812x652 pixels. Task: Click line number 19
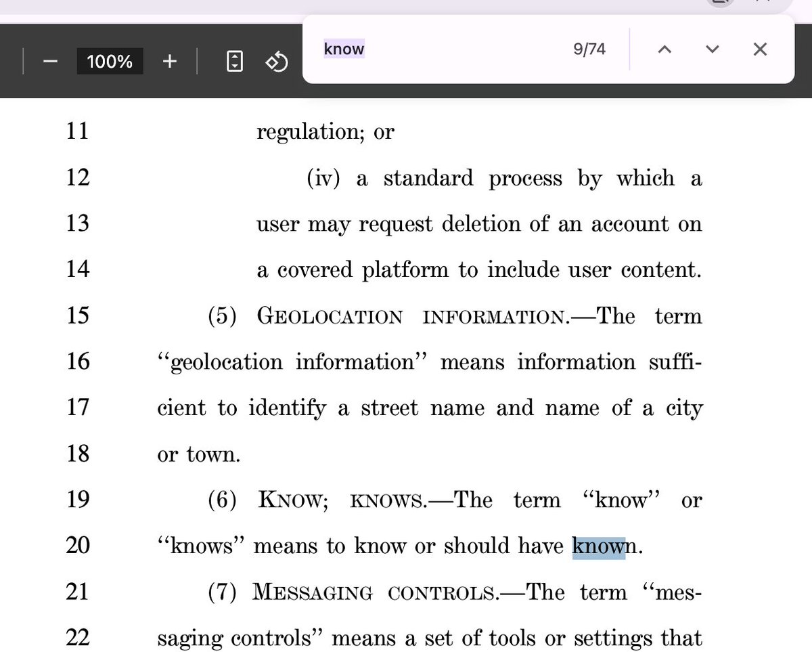coord(78,500)
